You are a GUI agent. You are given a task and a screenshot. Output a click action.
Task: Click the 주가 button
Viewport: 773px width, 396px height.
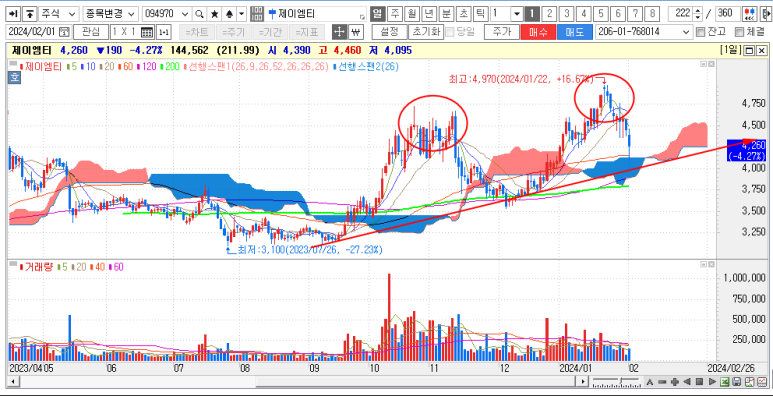[501, 33]
